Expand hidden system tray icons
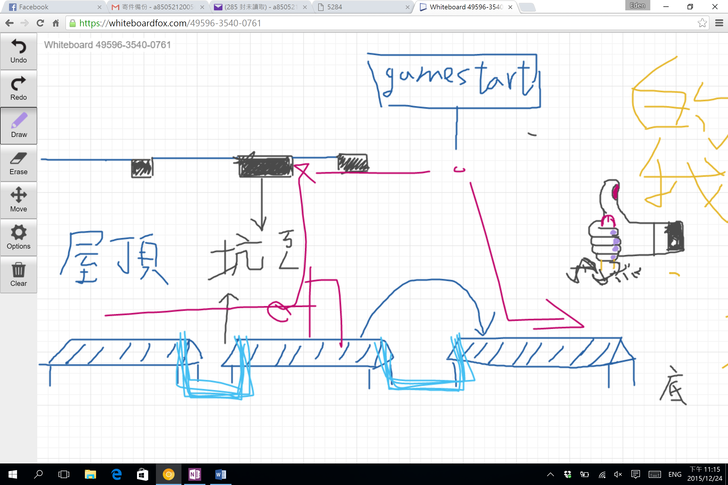This screenshot has height=485, width=728. [551, 474]
